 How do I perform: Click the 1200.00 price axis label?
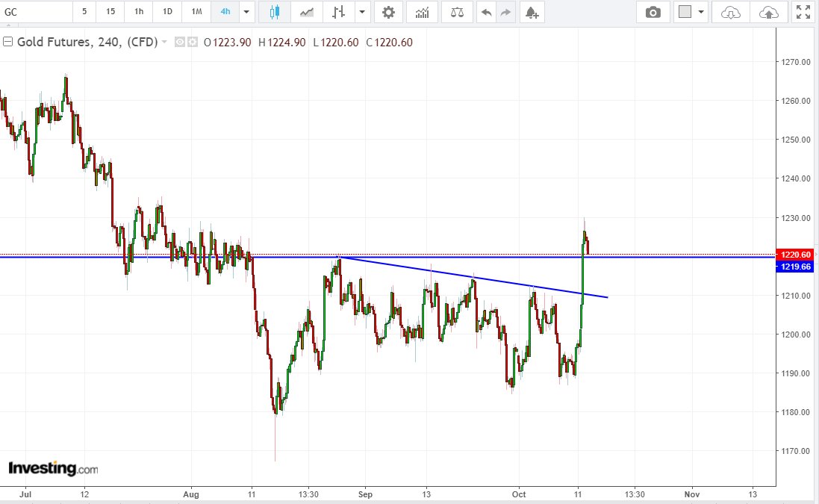pyautogui.click(x=796, y=335)
